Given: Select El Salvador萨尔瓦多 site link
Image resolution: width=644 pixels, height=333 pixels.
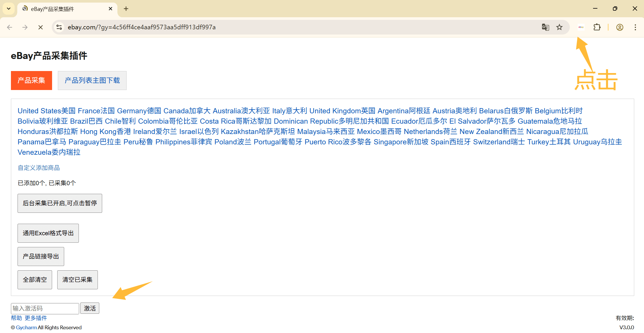Looking at the screenshot, I should click(482, 121).
